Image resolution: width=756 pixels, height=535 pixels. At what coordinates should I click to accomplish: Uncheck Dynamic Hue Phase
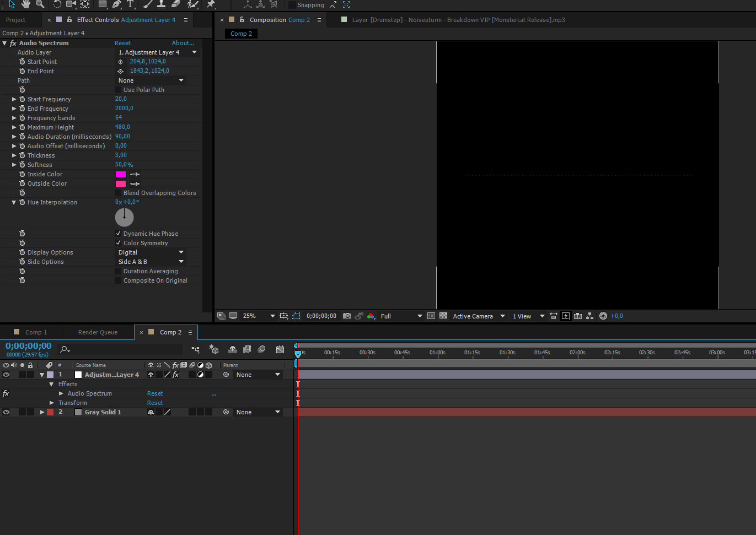click(x=118, y=234)
